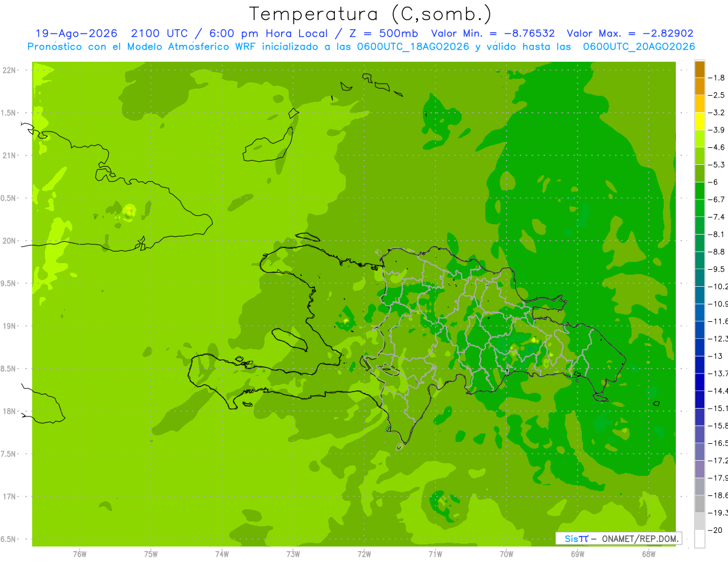The height and width of the screenshot is (562, 728).
Task: Click the "76W" longitude label
Action: [79, 554]
